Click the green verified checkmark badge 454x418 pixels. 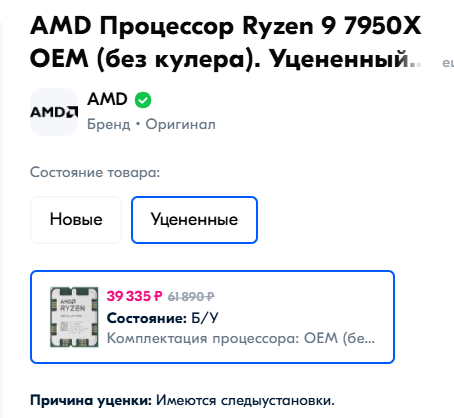point(143,100)
